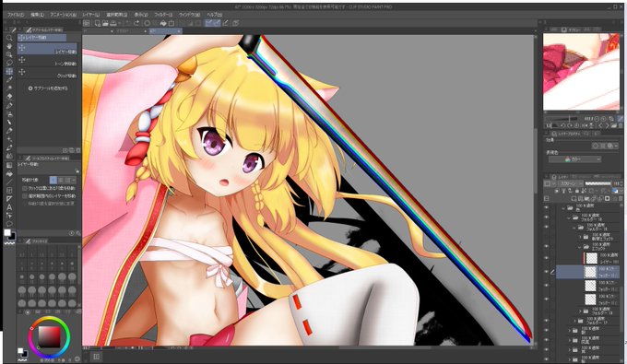Viewport: 627px width, 364px height.
Task: Open the アニメーション(A) menu
Action: 64,15
